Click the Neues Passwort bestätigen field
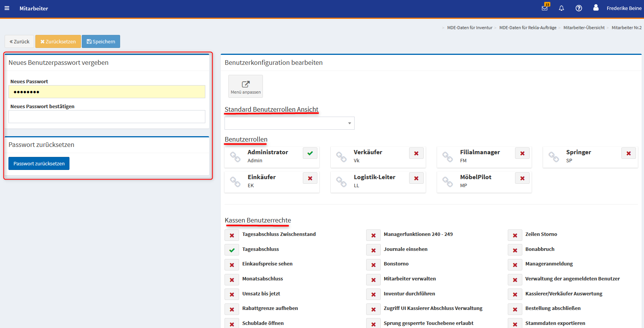This screenshot has width=644, height=328. tap(107, 117)
